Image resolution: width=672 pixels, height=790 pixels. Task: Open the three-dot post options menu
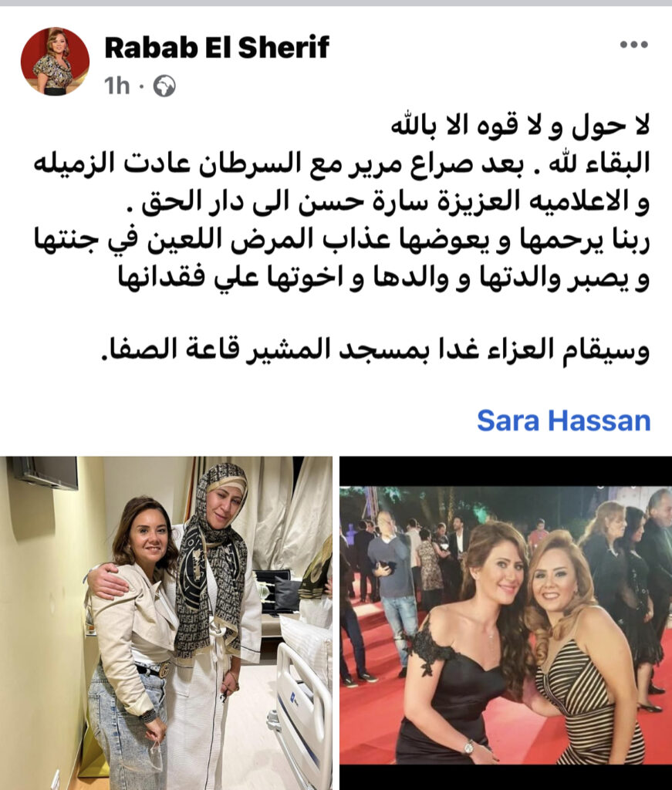click(x=633, y=45)
